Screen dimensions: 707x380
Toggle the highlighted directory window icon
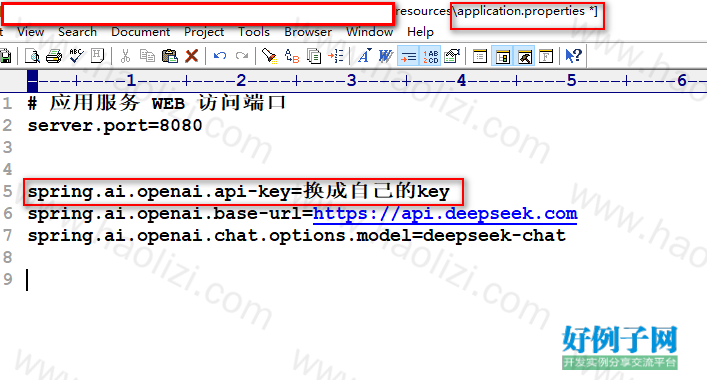pos(502,56)
